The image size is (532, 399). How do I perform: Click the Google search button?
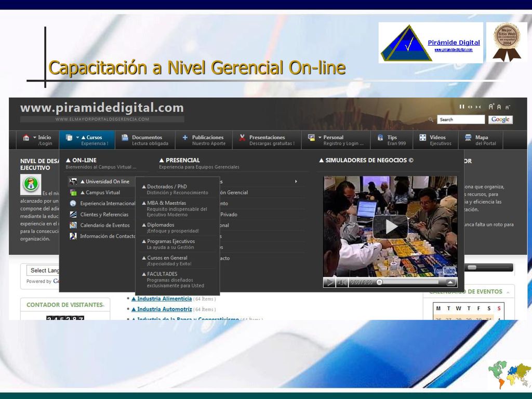[500, 119]
